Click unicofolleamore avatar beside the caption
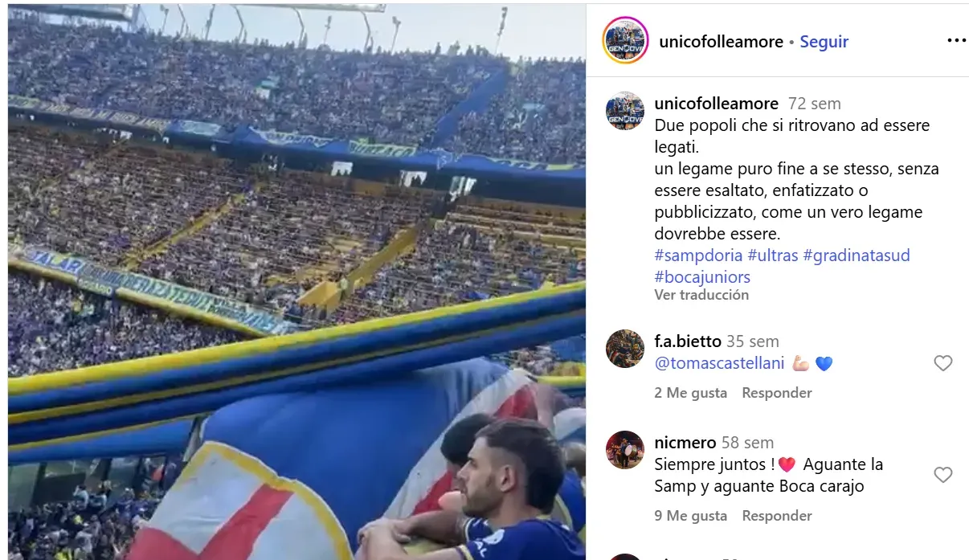This screenshot has height=560, width=969. pos(625,111)
